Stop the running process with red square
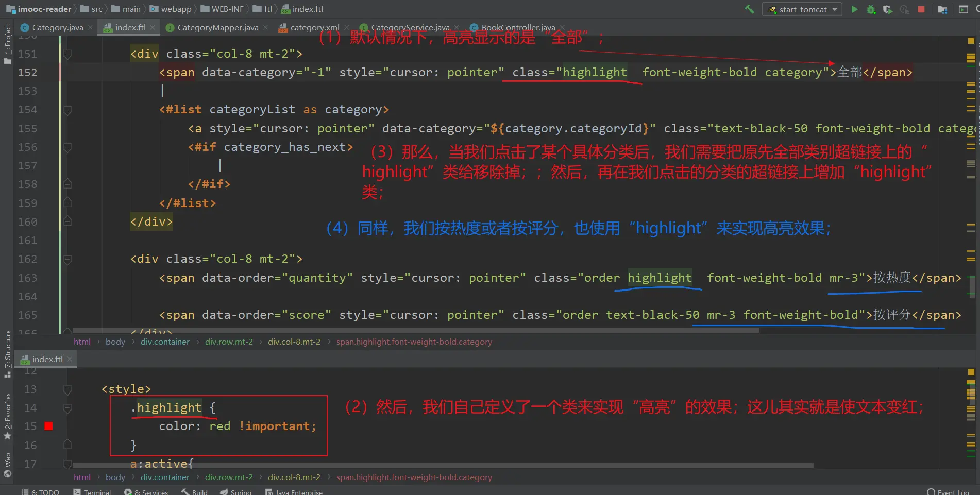Screen dimensions: 980x495 click(921, 9)
